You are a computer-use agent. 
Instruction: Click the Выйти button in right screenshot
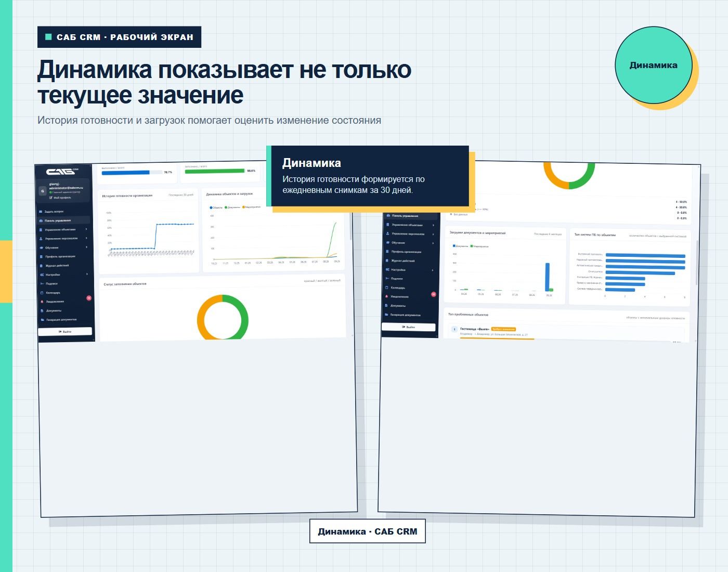pos(409,327)
